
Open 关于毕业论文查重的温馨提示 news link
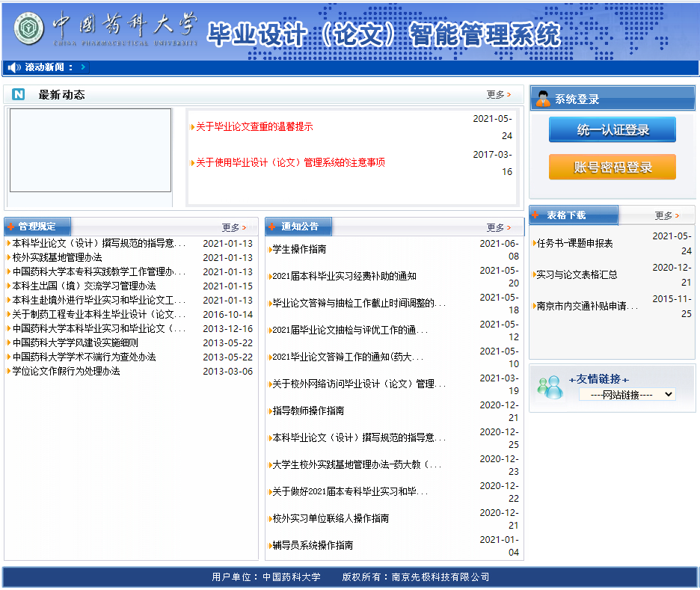254,127
